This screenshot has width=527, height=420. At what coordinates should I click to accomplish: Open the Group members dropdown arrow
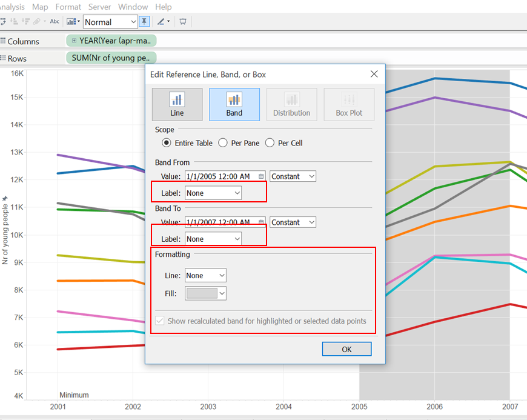pos(45,22)
